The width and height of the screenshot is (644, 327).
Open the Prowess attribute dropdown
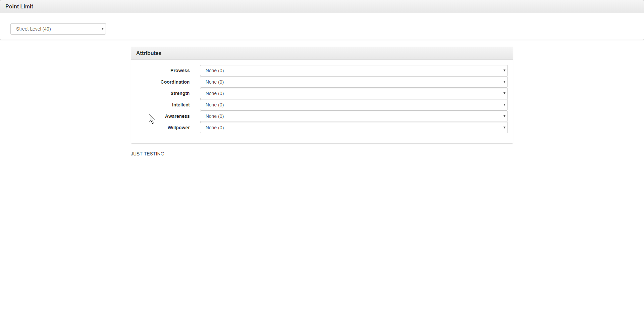(x=354, y=71)
